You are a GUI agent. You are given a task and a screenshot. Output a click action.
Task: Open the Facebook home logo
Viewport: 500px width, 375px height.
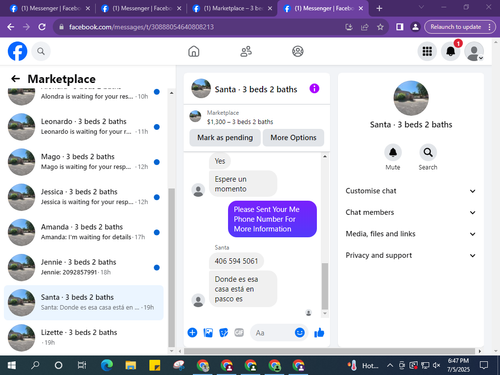click(17, 51)
